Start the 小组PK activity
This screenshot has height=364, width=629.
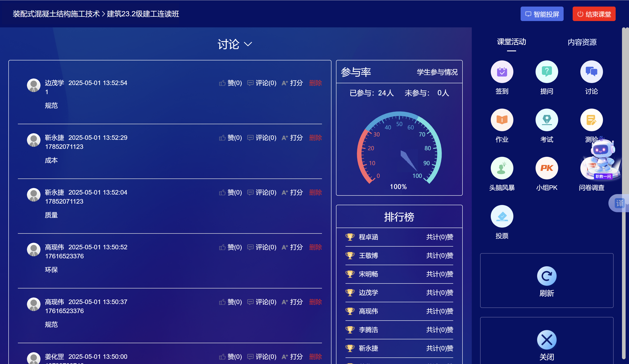[x=547, y=168]
